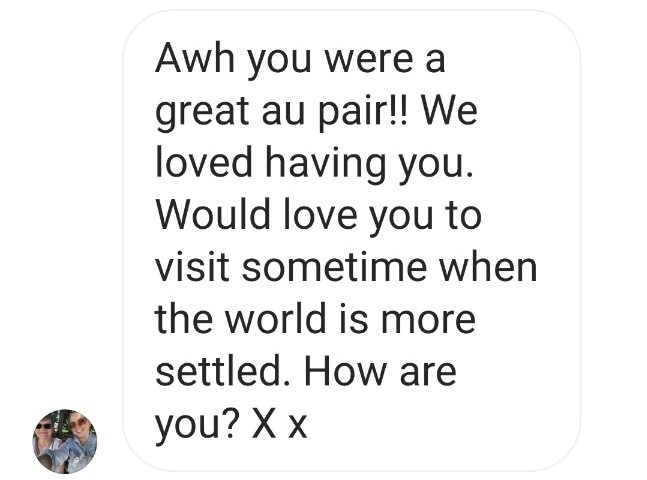Select the word "loved" in the message
Screen dimensions: 647x480
click(204, 161)
